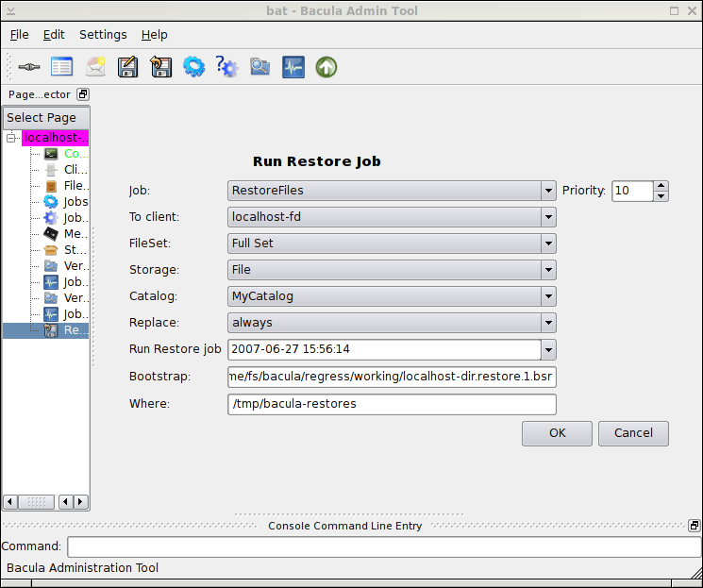Open the Console tree item
703x588 pixels.
(66, 154)
